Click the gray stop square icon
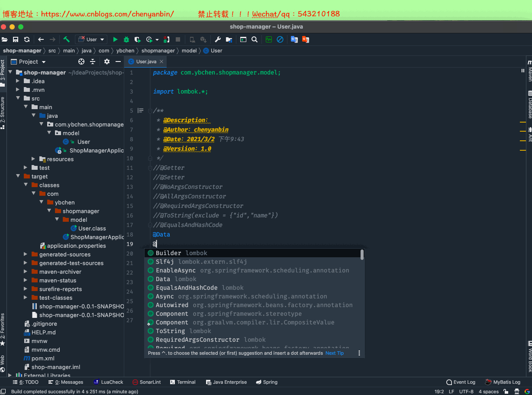The height and width of the screenshot is (395, 532). coord(178,39)
